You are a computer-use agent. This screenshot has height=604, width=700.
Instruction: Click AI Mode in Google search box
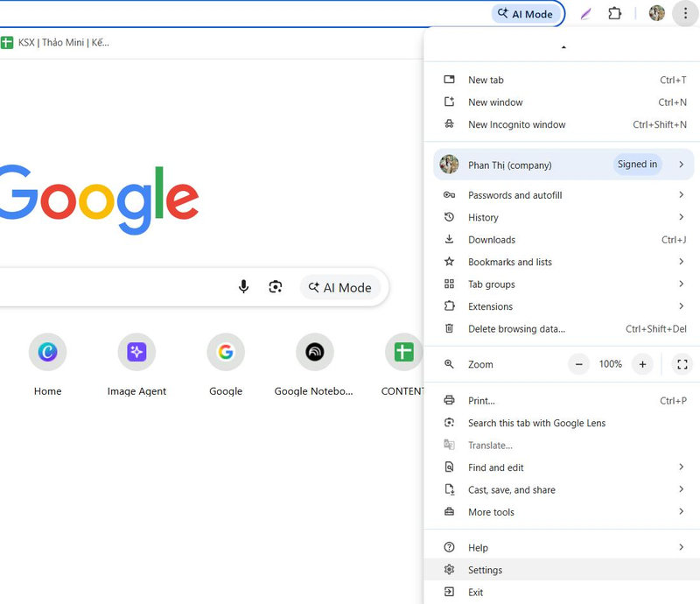(x=340, y=287)
